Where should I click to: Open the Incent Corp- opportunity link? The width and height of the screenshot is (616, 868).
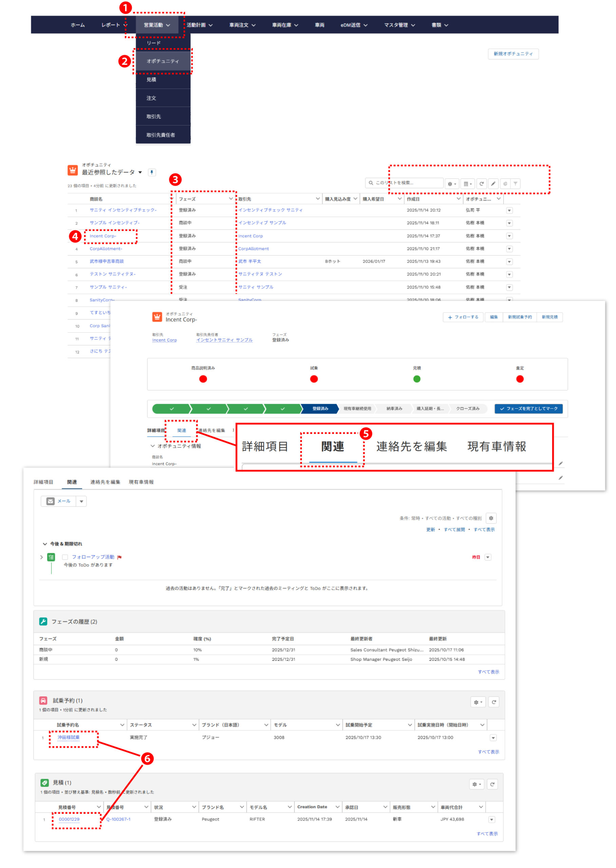tap(103, 236)
